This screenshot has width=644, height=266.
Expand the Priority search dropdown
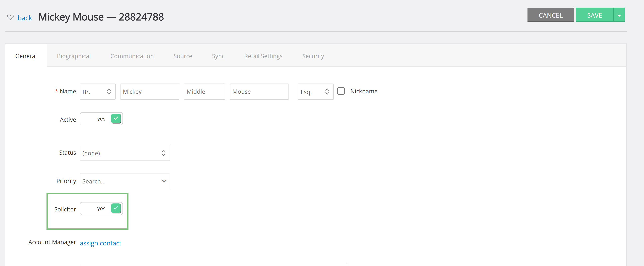tap(125, 181)
